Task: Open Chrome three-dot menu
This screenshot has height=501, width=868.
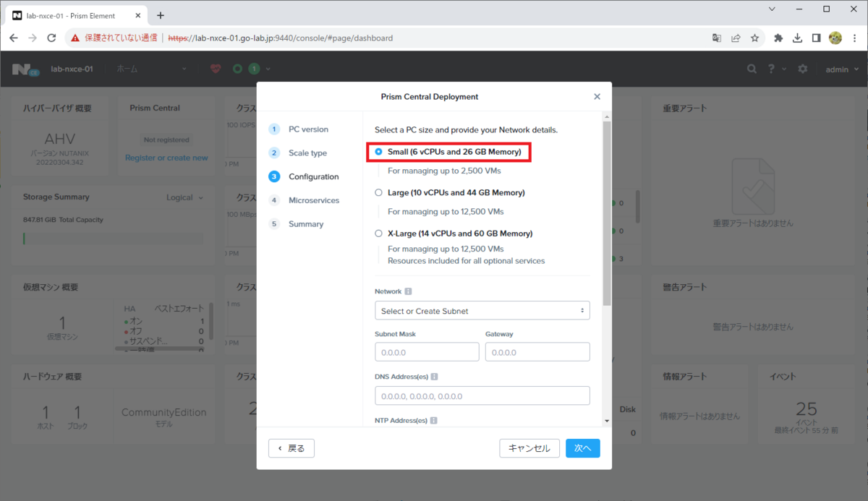Action: [854, 38]
